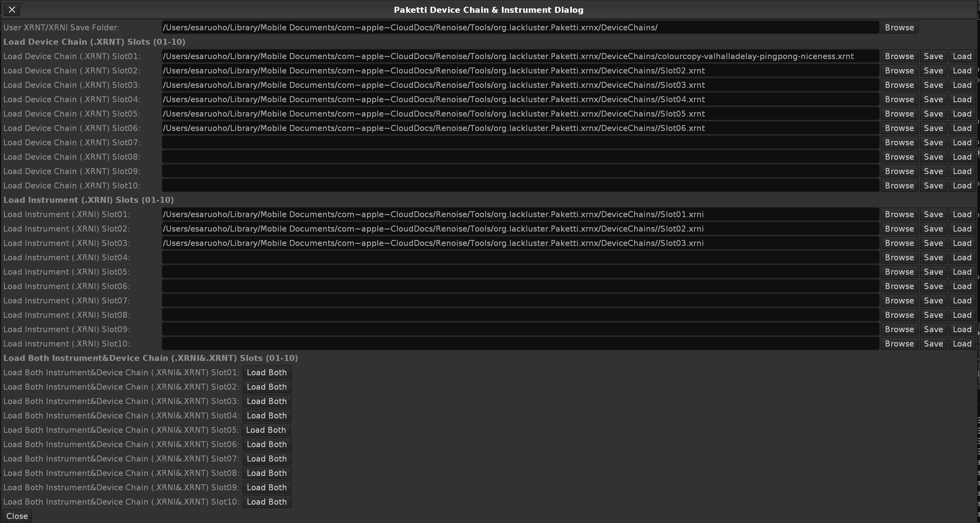Browse for Instrument Slot10 file
980x523 pixels.
[899, 344]
